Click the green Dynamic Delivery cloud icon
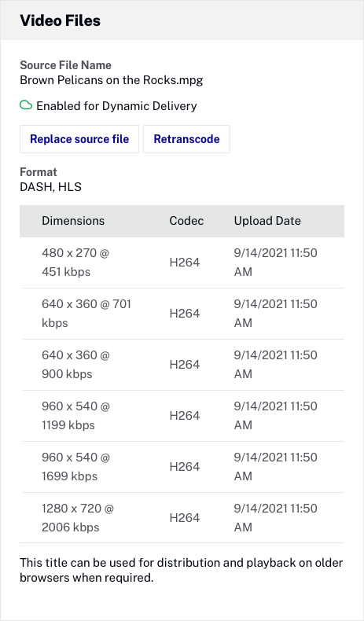The width and height of the screenshot is (364, 621). (26, 105)
